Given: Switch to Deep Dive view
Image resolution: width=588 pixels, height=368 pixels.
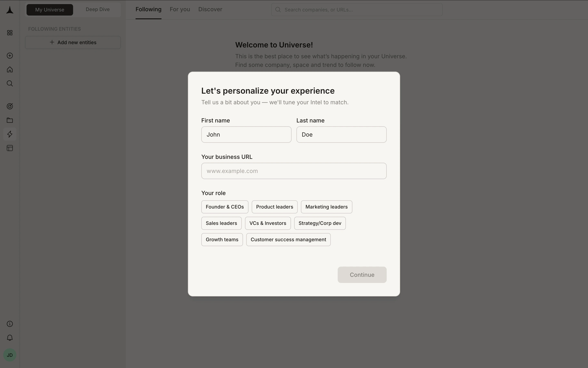Looking at the screenshot, I should pyautogui.click(x=98, y=9).
